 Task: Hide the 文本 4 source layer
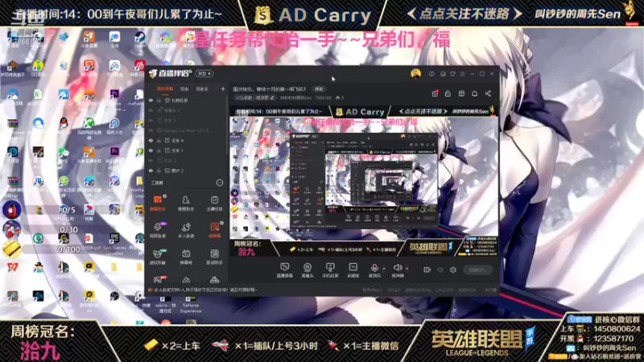(151, 140)
